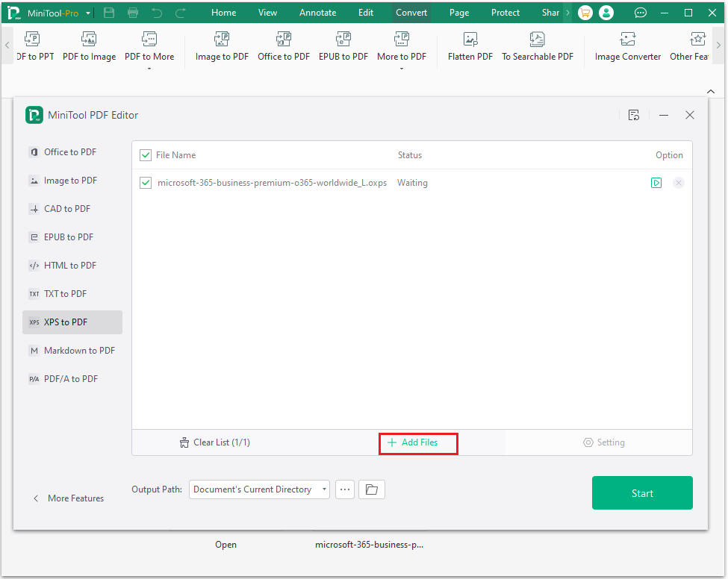Click the Print icon in title bar
Screen dimensions: 728x579
point(133,13)
